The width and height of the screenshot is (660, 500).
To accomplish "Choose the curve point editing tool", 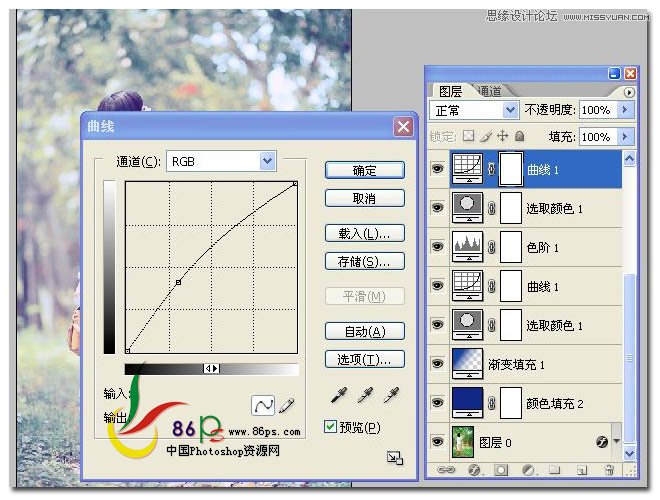I will tap(263, 406).
